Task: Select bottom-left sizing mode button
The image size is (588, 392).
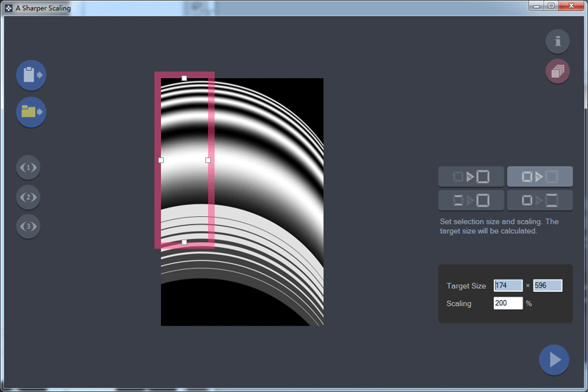Action: (x=471, y=200)
